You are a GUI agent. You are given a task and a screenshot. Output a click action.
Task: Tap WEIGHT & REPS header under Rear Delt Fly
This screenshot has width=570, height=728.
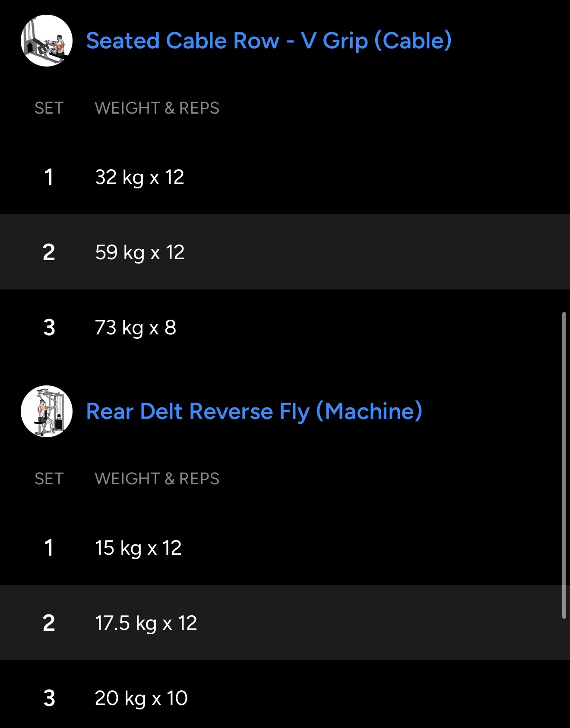(157, 479)
